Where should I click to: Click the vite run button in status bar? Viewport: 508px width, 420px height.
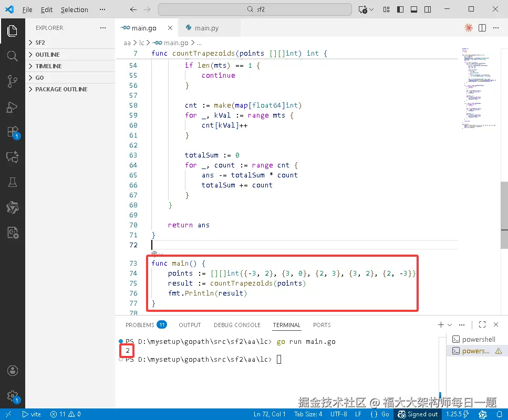pyautogui.click(x=32, y=414)
